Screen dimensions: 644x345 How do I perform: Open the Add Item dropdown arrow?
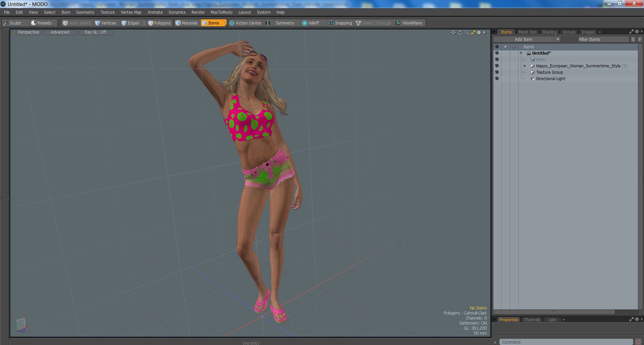(x=557, y=40)
